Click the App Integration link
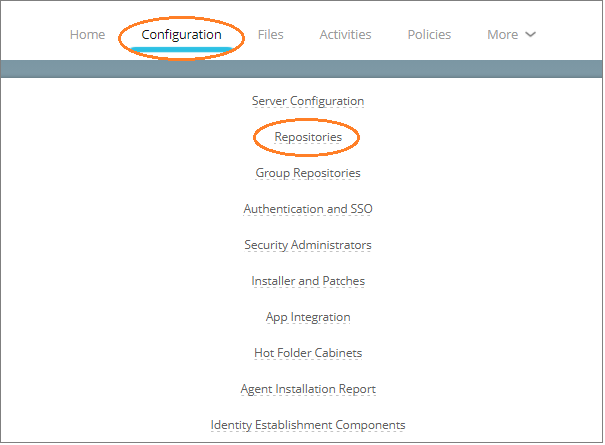Image resolution: width=605 pixels, height=445 pixels. click(308, 317)
